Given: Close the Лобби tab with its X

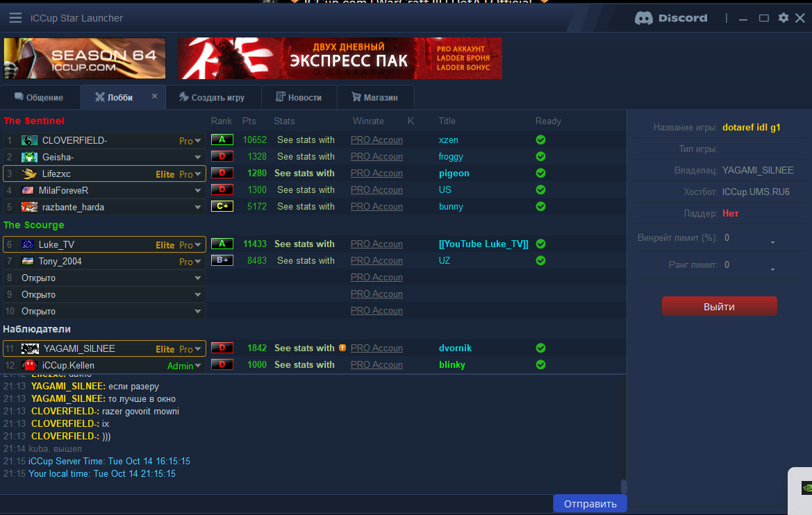Looking at the screenshot, I should 154,96.
